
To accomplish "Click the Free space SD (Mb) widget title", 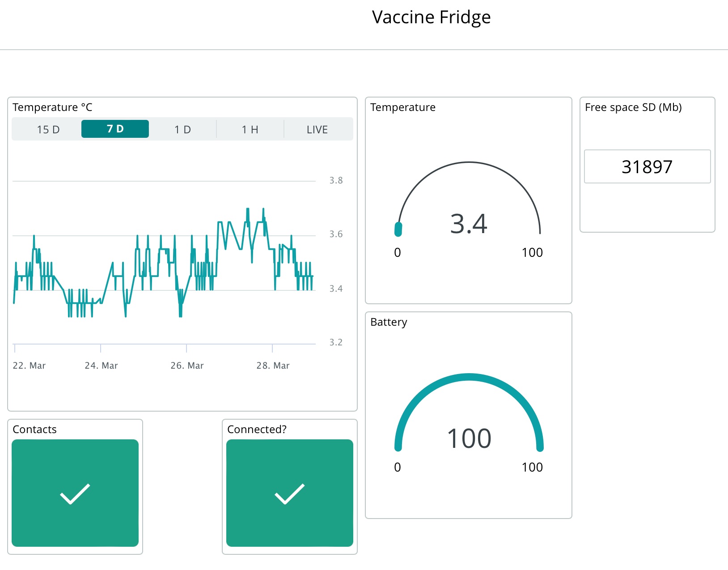I will point(633,107).
